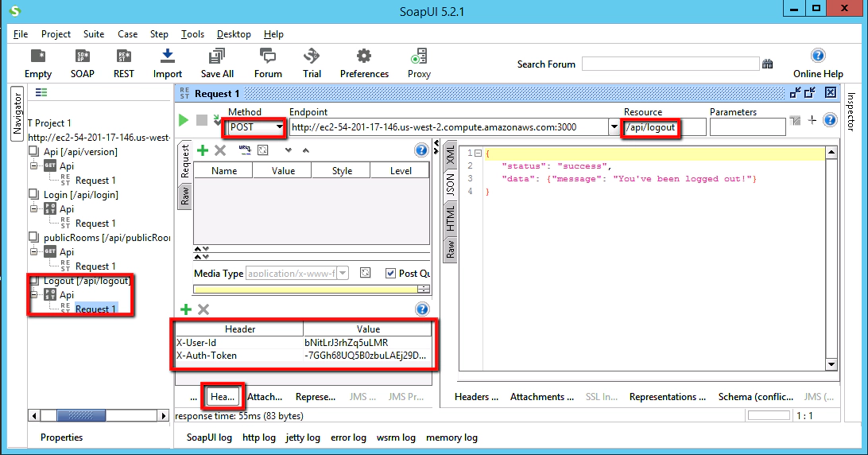Screen dimensions: 868x455
Task: Click the Parameters input field
Action: (747, 127)
